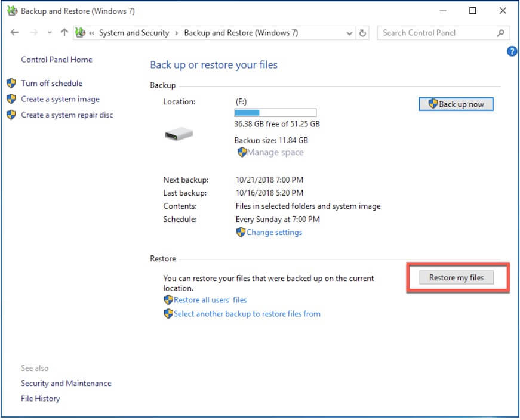Click the window title bar app icon

[x=13, y=11]
